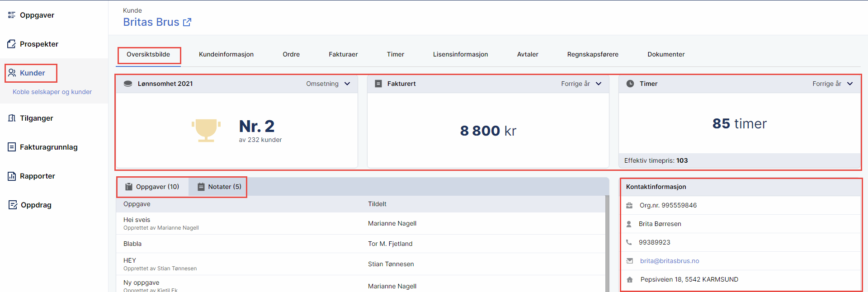Click the Rapporter chart icon

coord(12,176)
